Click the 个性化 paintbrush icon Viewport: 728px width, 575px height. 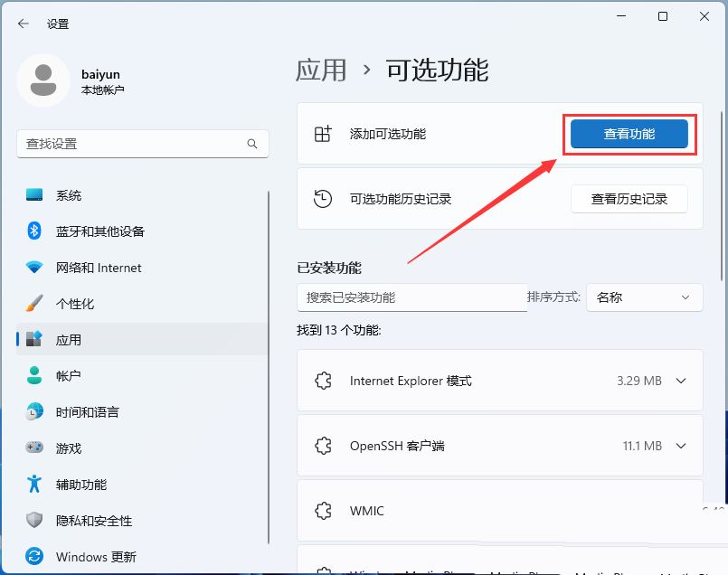34,304
